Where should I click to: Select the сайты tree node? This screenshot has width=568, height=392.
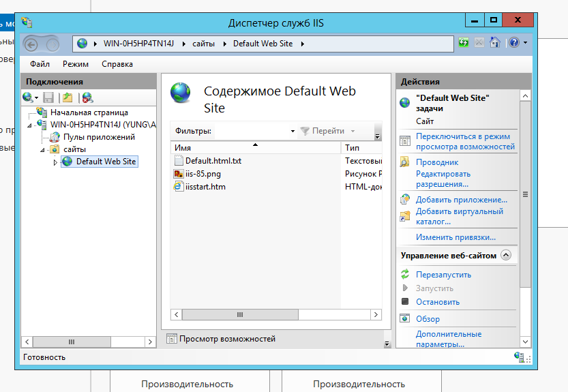pyautogui.click(x=74, y=149)
